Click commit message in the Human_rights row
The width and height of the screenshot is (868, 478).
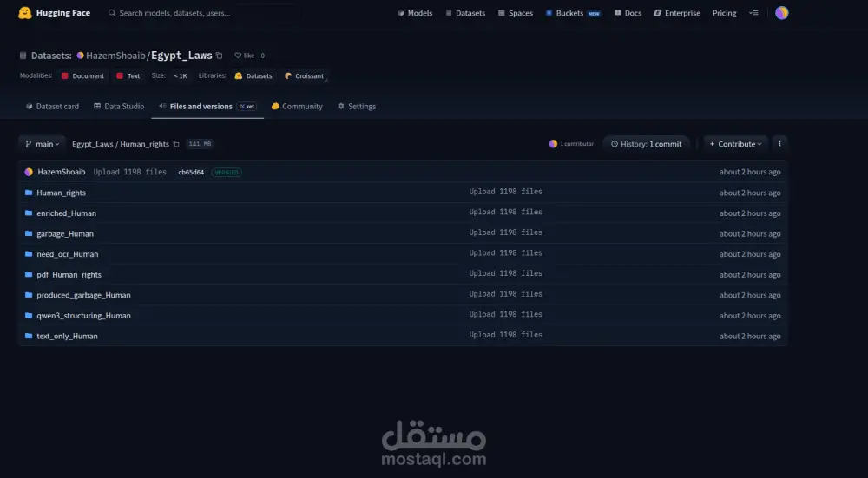pyautogui.click(x=505, y=192)
